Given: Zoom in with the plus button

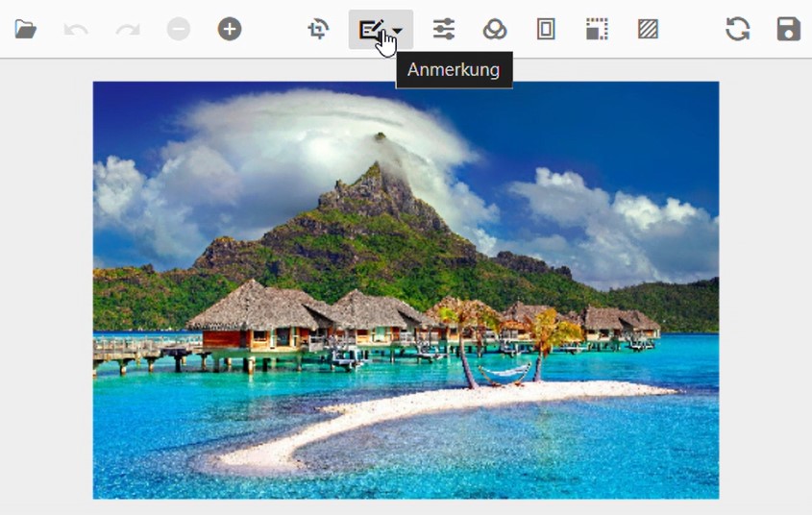Looking at the screenshot, I should click(229, 29).
